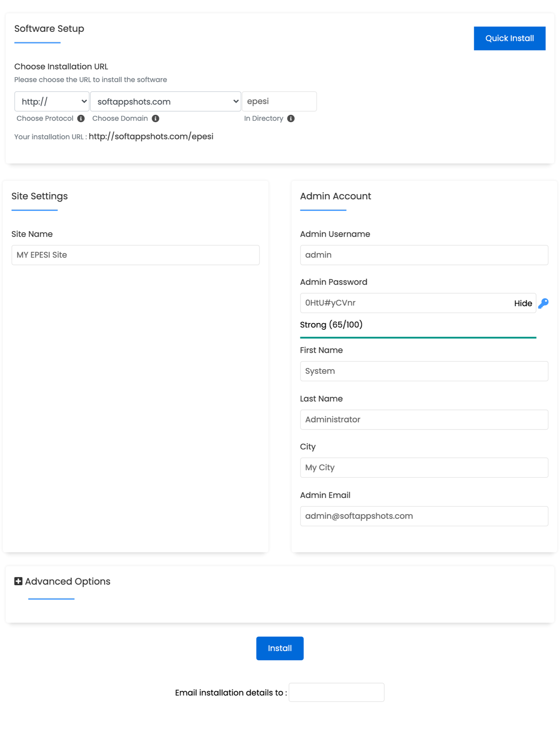Click the Strong (65/100) strength text
The image size is (560, 736).
tap(331, 325)
